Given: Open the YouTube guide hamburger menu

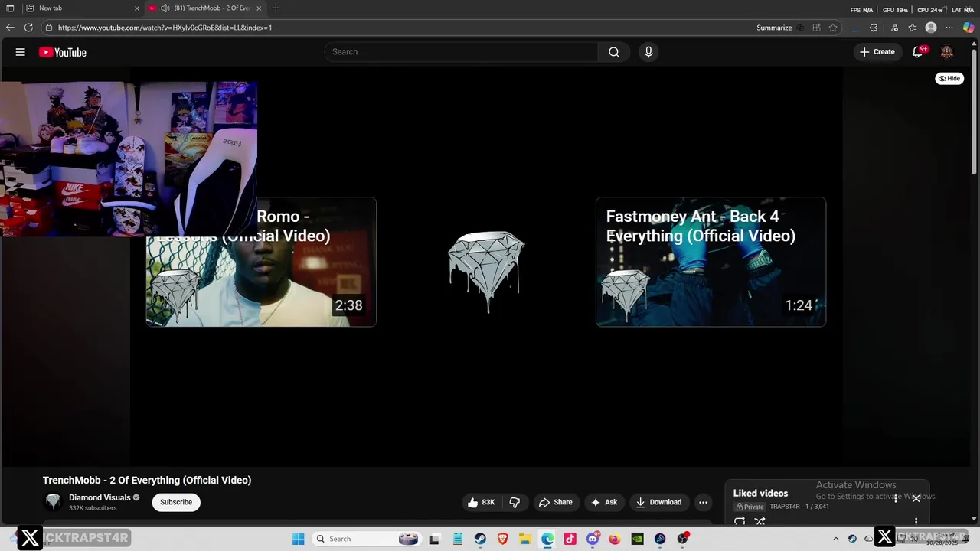Looking at the screenshot, I should click(21, 52).
